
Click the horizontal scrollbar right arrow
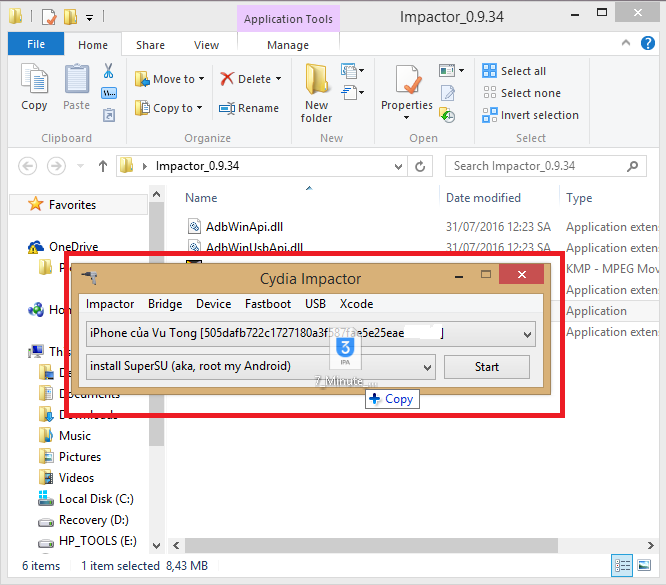650,545
